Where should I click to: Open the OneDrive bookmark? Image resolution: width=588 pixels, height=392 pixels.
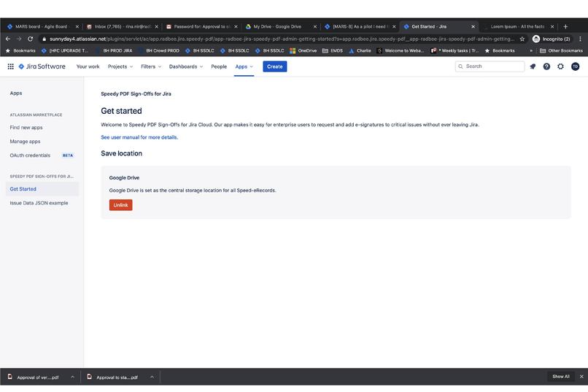coord(303,50)
